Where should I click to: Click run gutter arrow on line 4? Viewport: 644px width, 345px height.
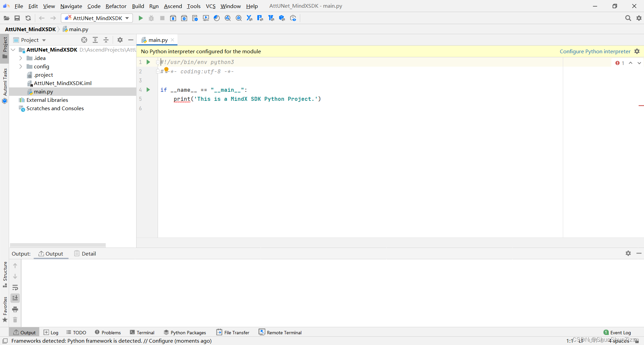click(148, 90)
